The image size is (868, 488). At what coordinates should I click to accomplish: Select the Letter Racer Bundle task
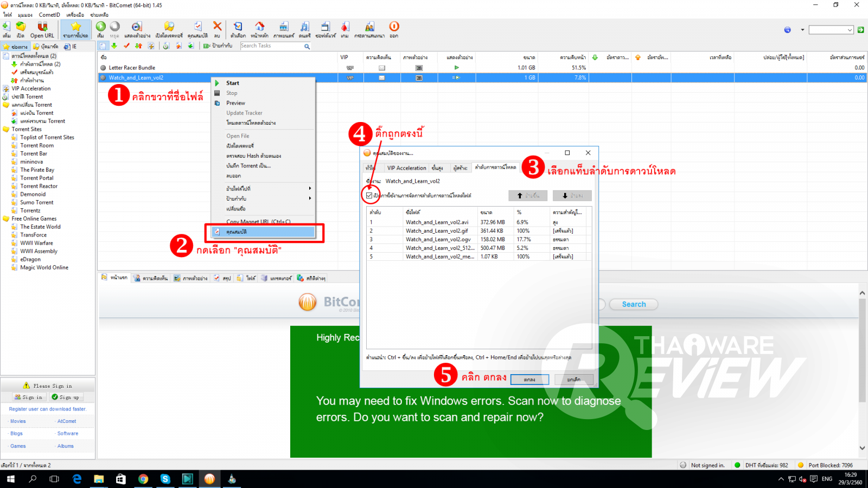pyautogui.click(x=132, y=68)
